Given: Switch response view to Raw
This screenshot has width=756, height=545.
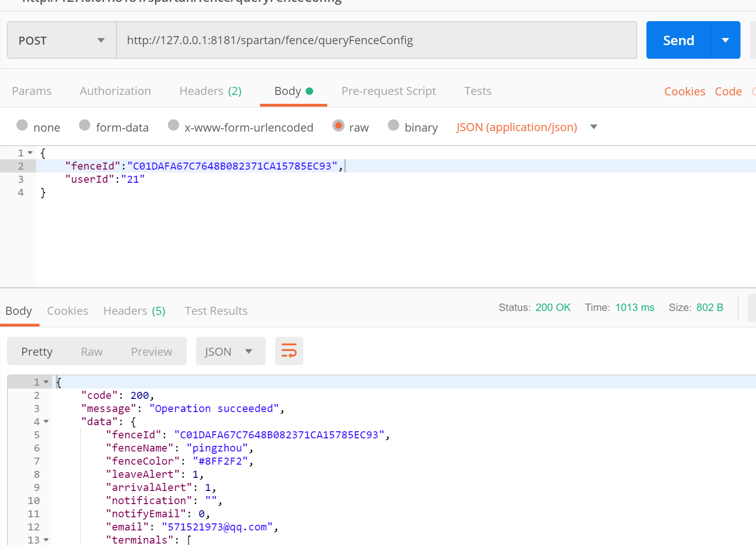Looking at the screenshot, I should pos(92,352).
